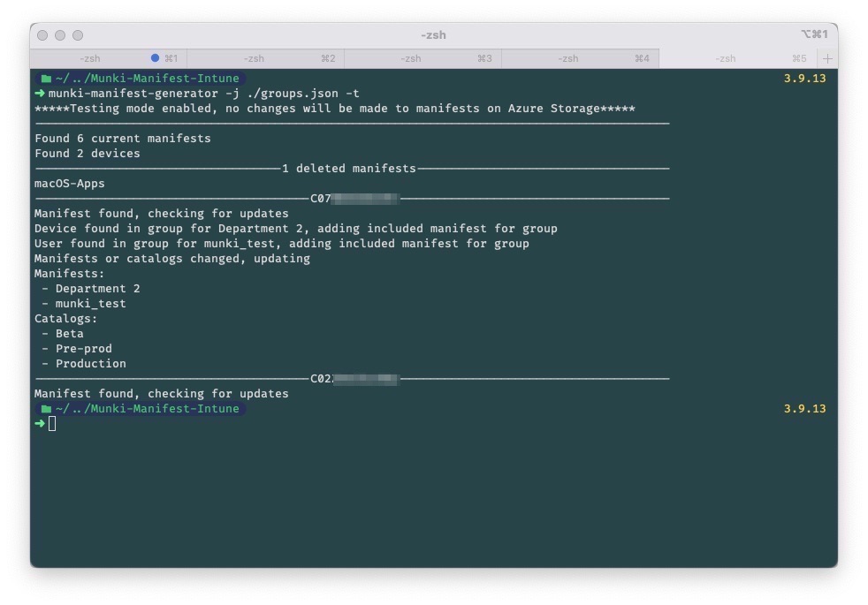This screenshot has width=868, height=605.
Task: Click the terminal cursor at empty prompt
Action: (52, 424)
